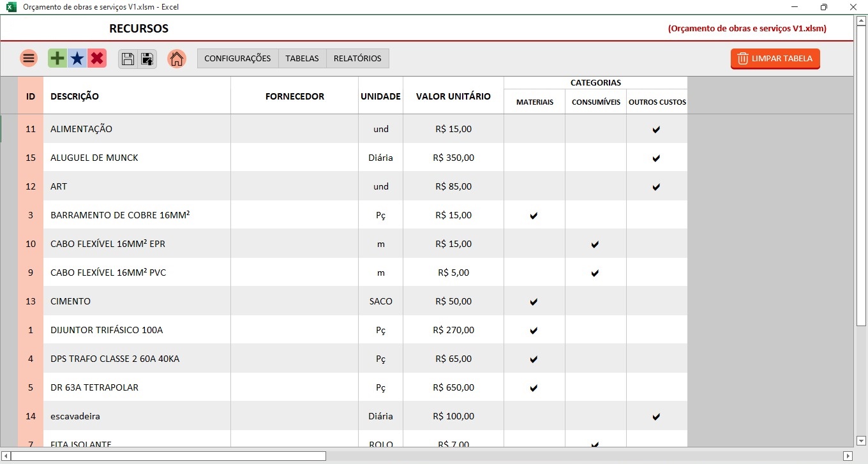Select the CIMENTO description cell
Screen dimensions: 868x464
click(x=137, y=301)
